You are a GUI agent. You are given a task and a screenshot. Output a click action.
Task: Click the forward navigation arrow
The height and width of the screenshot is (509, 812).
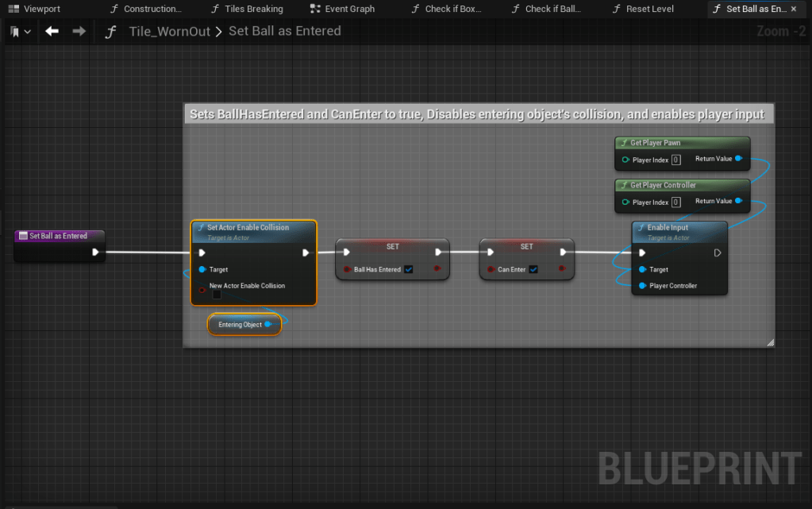79,32
